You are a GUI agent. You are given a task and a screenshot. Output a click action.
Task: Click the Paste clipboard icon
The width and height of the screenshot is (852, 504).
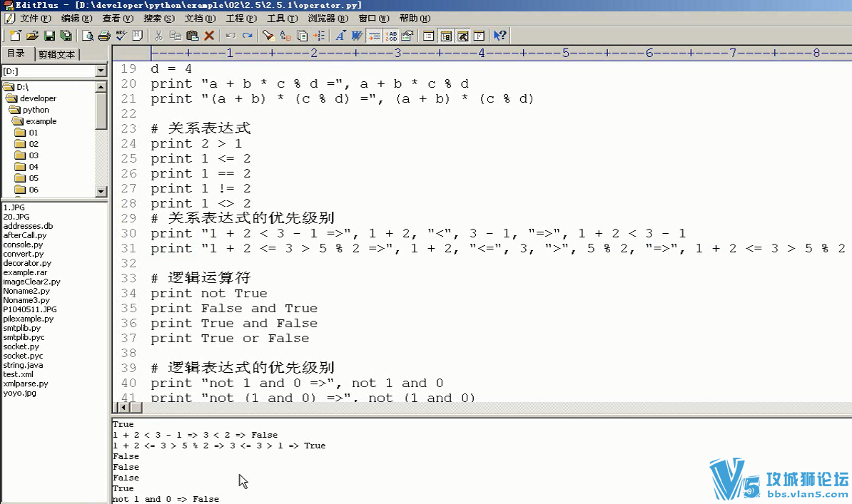click(192, 36)
